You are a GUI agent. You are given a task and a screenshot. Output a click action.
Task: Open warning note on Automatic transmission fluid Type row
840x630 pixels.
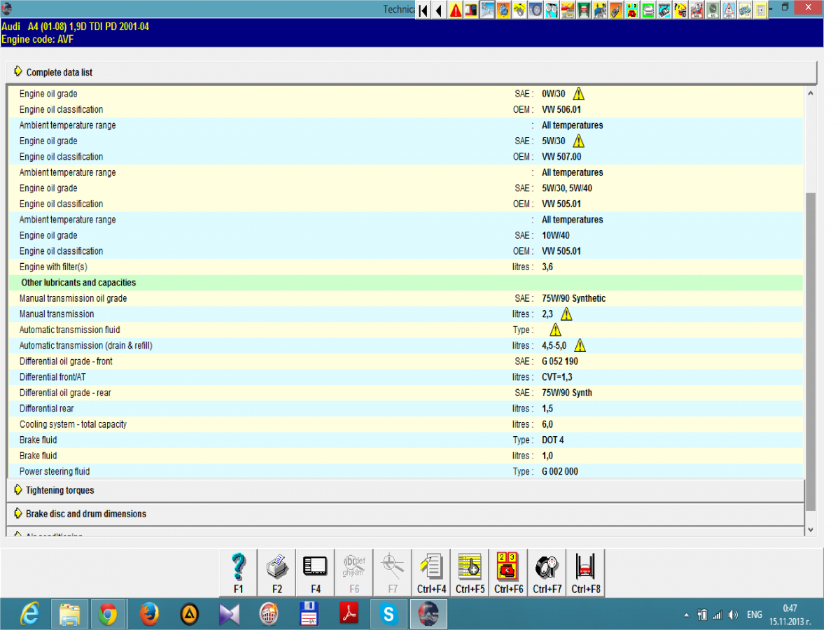pos(555,330)
